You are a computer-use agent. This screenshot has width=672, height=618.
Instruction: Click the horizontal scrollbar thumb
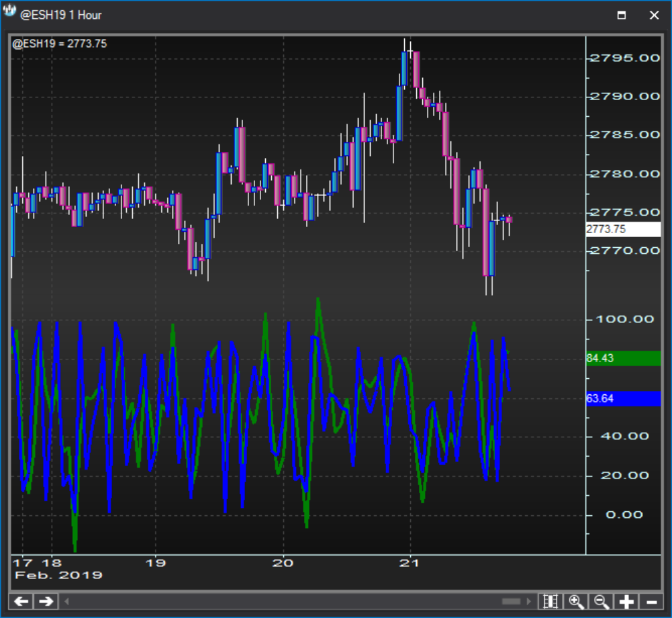click(x=511, y=601)
